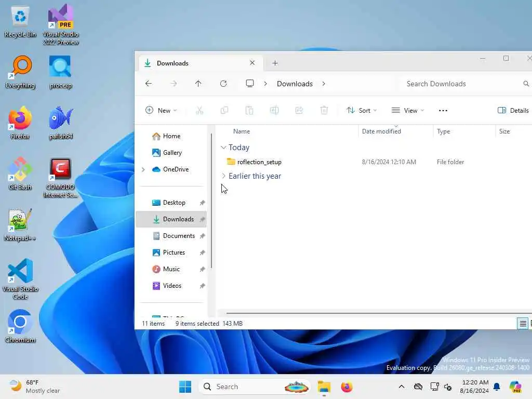Open the Sort dropdown

tap(362, 110)
